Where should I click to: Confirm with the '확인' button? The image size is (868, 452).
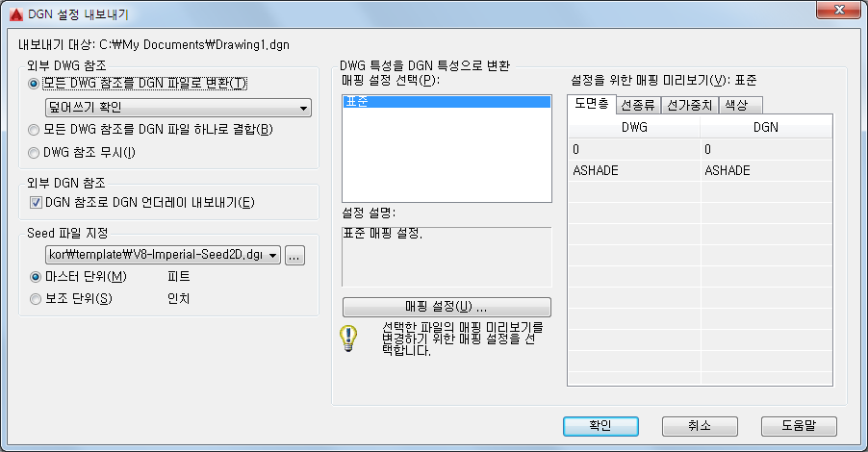[x=600, y=426]
